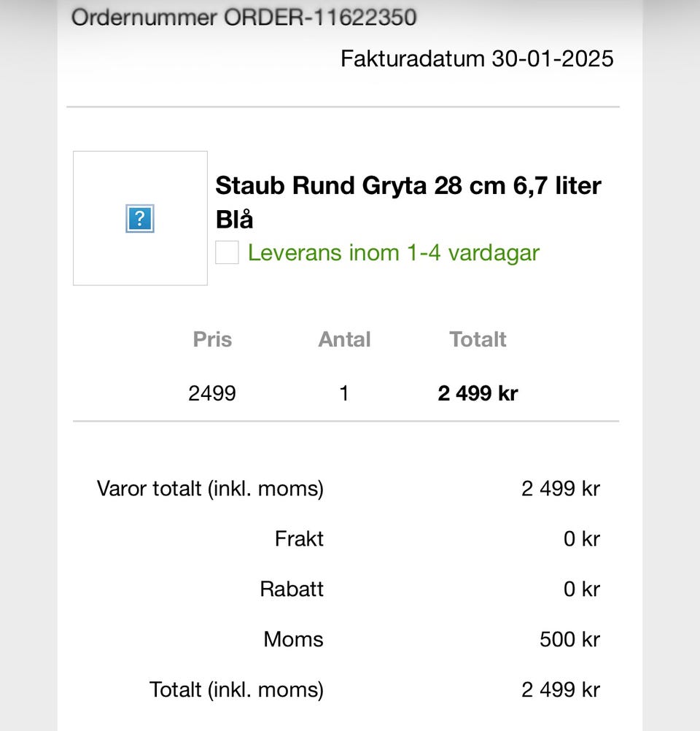
Task: Click the Moms amount 500 kr
Action: tap(569, 639)
